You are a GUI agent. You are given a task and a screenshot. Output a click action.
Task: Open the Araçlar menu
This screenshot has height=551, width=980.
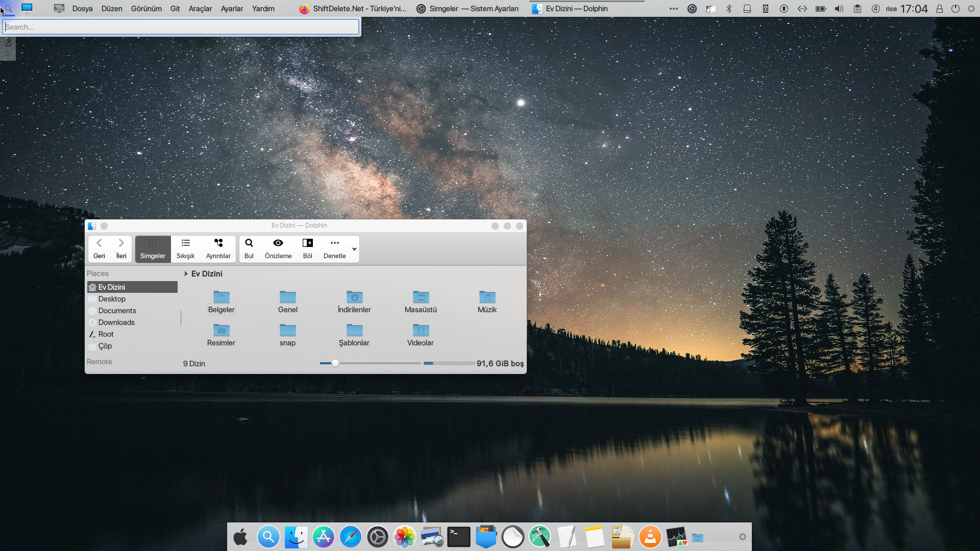click(x=200, y=9)
